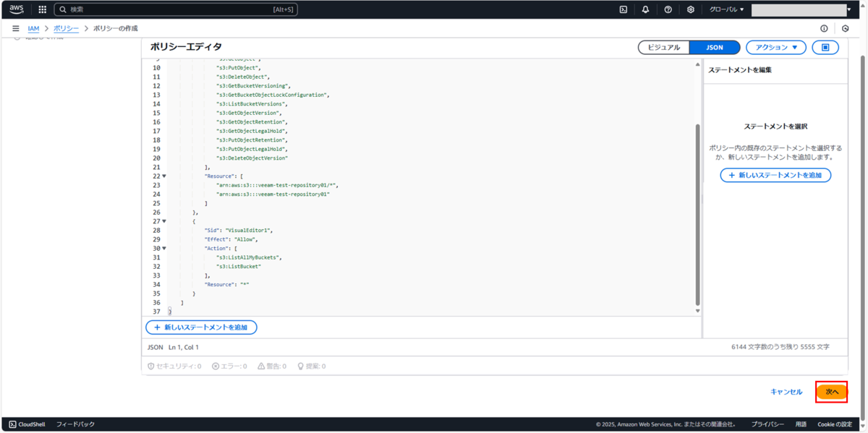Click the "s3:PutObjectRetention" line
The height and width of the screenshot is (433, 868).
[252, 140]
